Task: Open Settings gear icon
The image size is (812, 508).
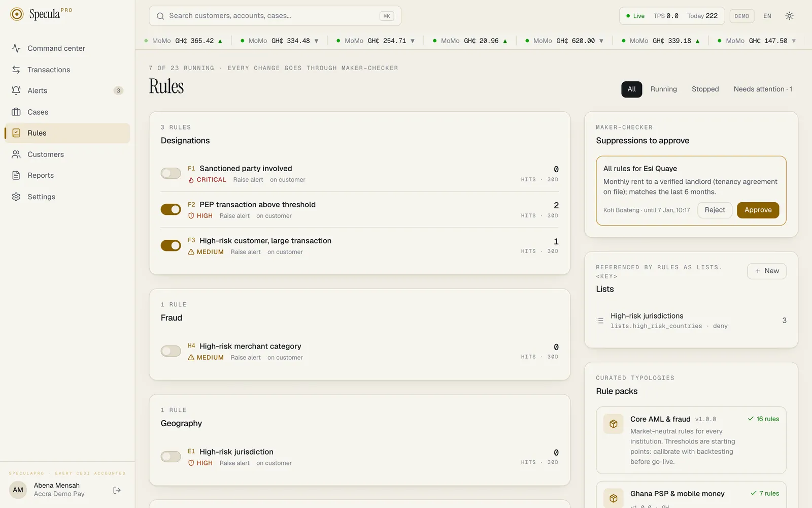Action: pos(16,197)
